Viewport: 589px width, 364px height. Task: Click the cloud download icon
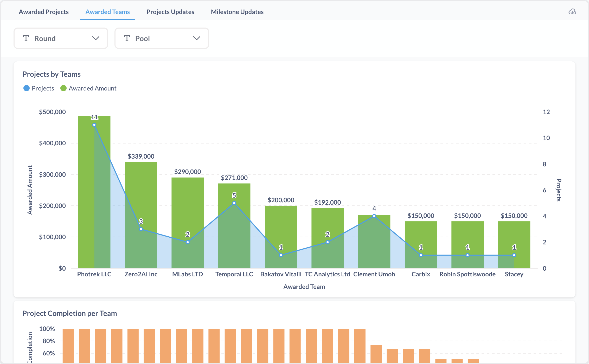[x=572, y=12]
